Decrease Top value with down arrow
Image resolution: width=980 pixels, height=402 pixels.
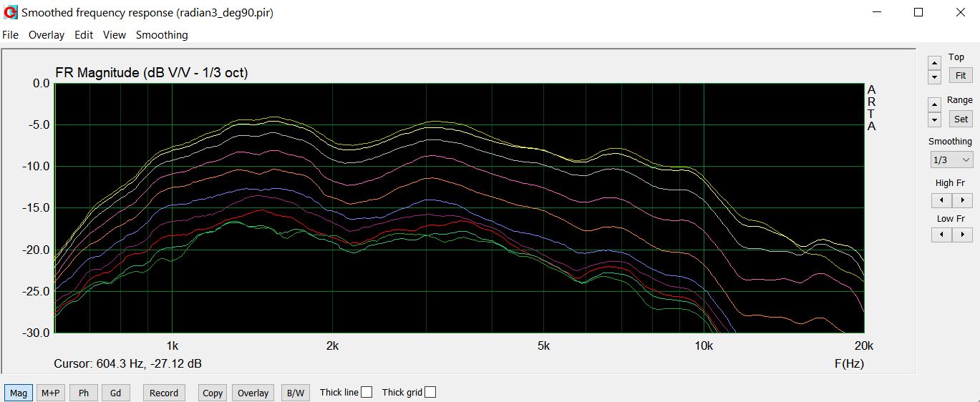934,76
